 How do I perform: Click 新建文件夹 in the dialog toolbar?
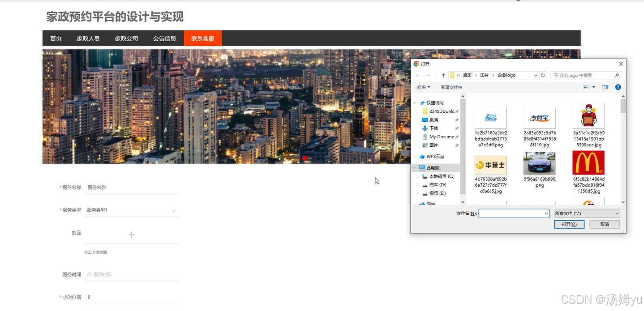pyautogui.click(x=451, y=87)
